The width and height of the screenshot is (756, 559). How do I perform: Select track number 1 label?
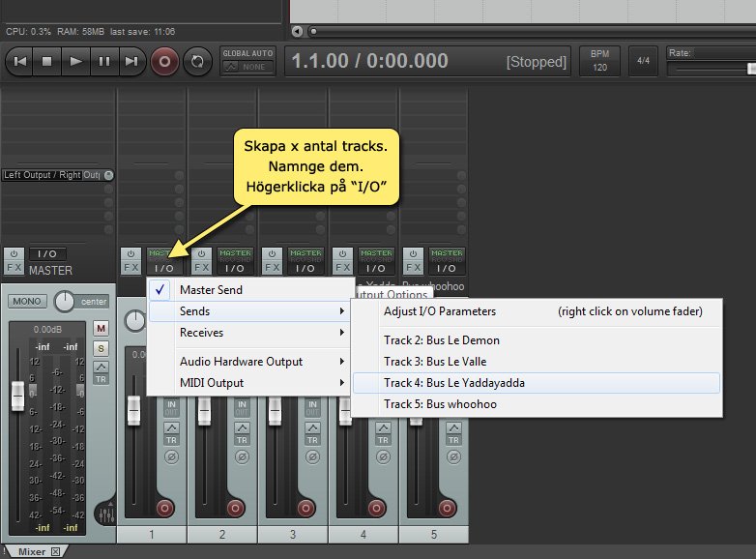click(152, 535)
